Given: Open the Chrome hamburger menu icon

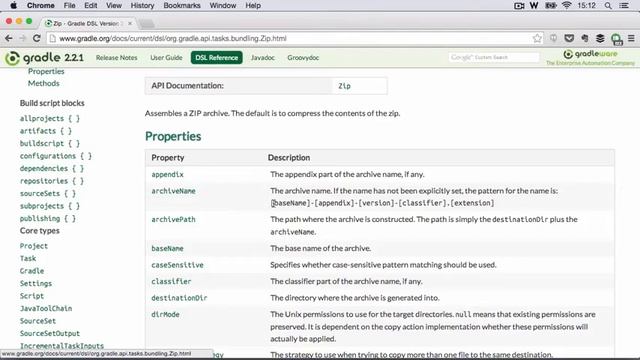Looking at the screenshot, I should coord(631,38).
